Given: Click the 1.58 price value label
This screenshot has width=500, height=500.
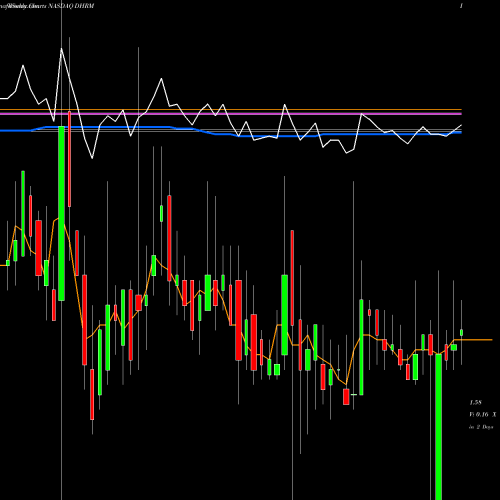Looking at the screenshot, I should pos(475,403).
